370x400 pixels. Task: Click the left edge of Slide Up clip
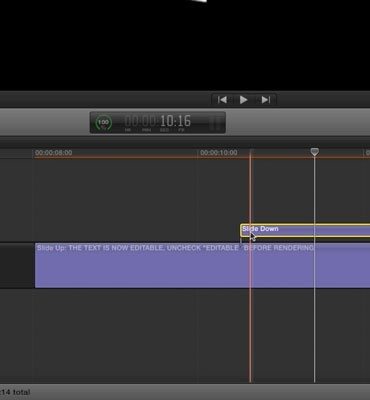tap(36, 265)
